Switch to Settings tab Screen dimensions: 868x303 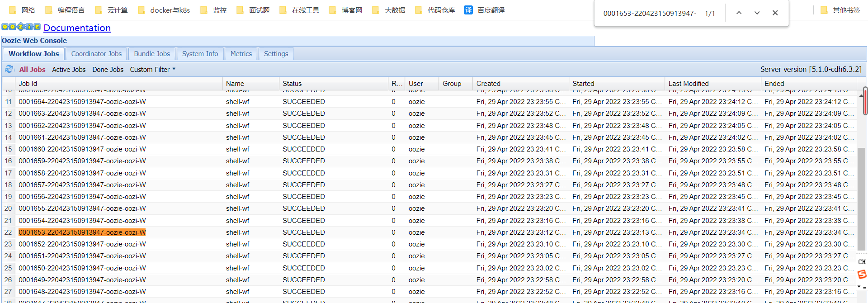pos(276,53)
